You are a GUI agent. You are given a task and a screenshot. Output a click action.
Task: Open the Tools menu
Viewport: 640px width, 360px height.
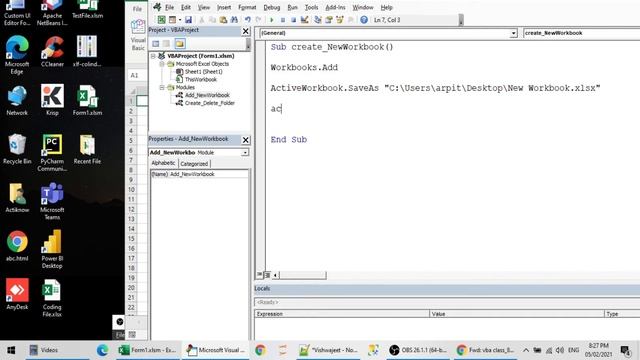pyautogui.click(x=311, y=7)
